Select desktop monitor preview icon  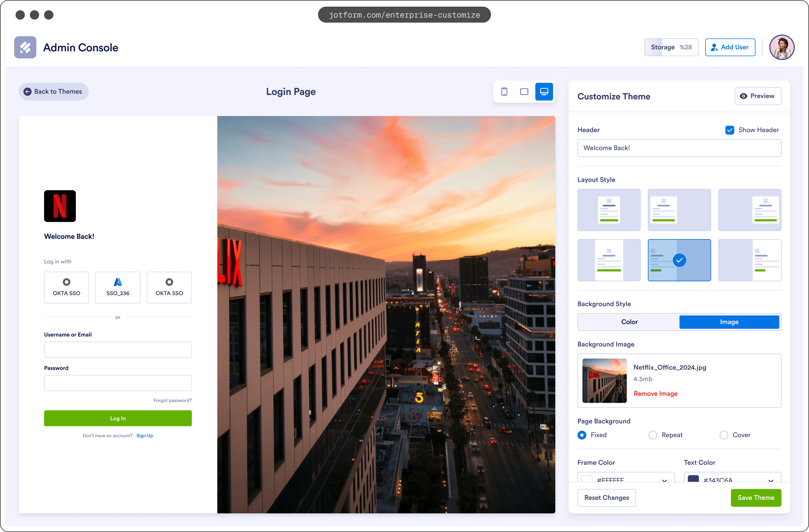click(x=544, y=91)
